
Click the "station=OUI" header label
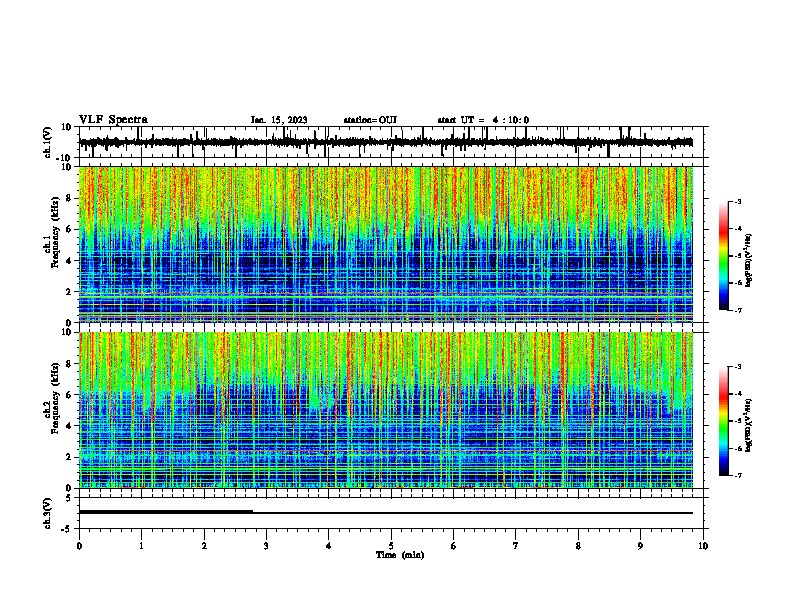370,120
